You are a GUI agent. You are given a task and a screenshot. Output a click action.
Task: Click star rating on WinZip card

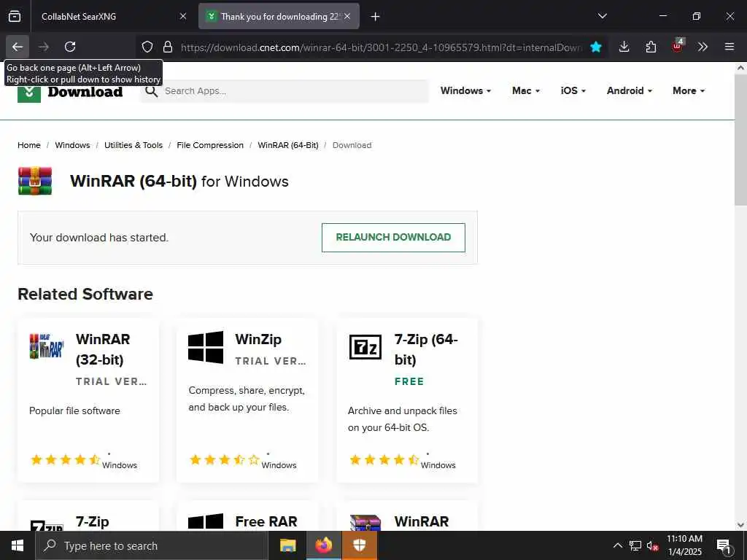click(224, 459)
